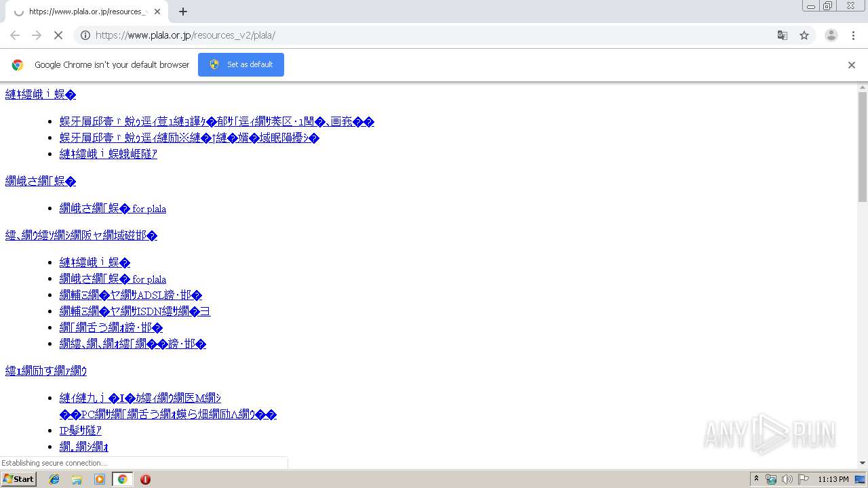Open the link containing PC text
Screen dimensions: 868x488
pos(168,414)
